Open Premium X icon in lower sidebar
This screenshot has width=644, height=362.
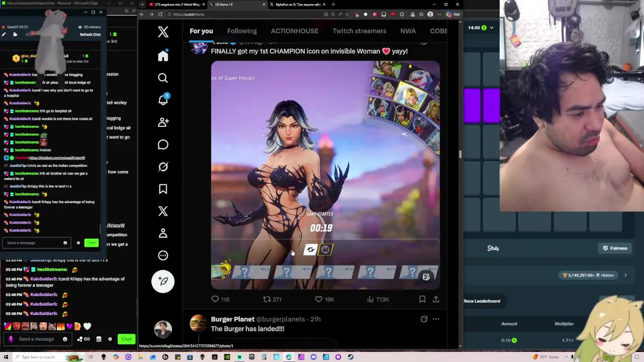coord(163,211)
